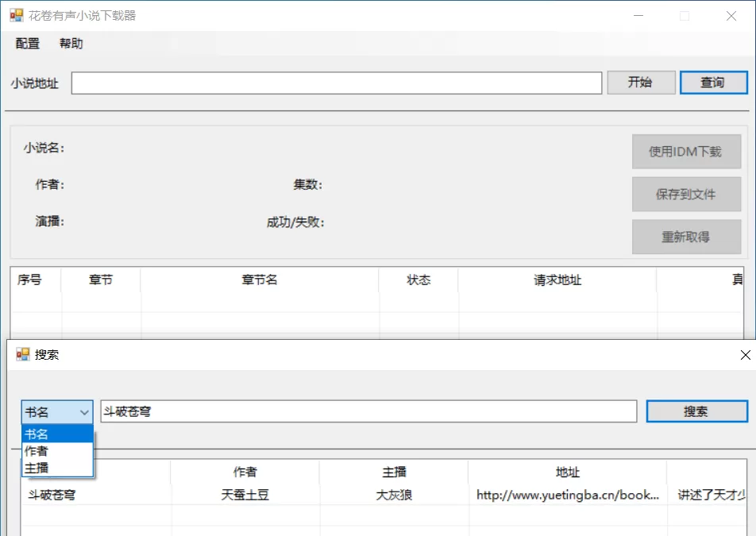756x536 pixels.
Task: Close the 搜索 dialog
Action: tap(745, 355)
